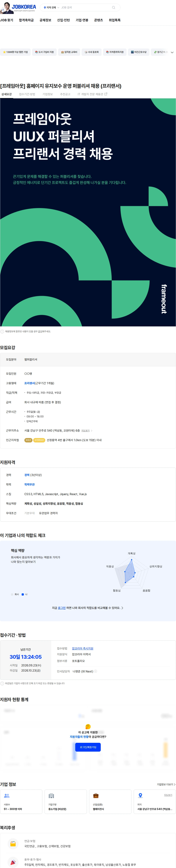The width and height of the screenshot is (176, 868).
Task: Open the 합격축하금 menu
Action: 26,20
